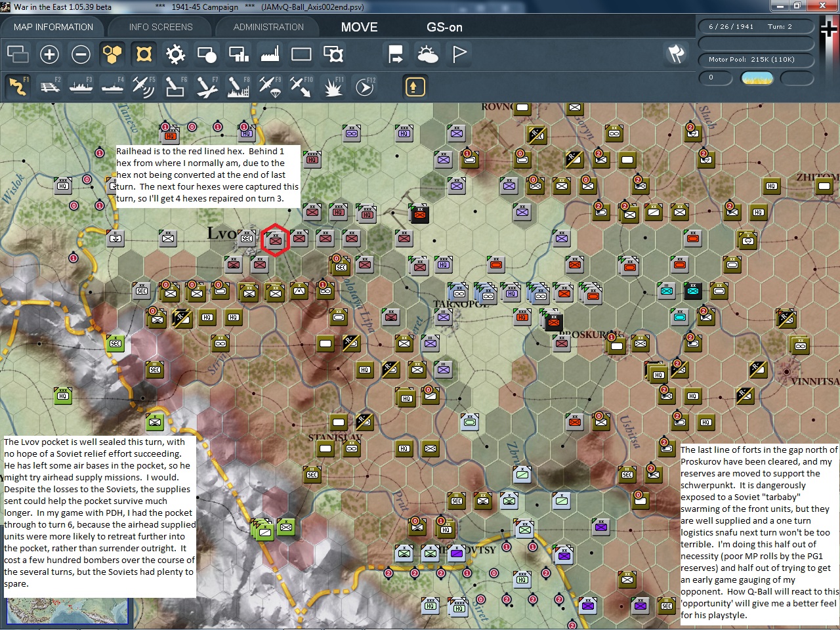The image size is (840, 630).
Task: Select the F2 rail mode
Action: point(49,87)
